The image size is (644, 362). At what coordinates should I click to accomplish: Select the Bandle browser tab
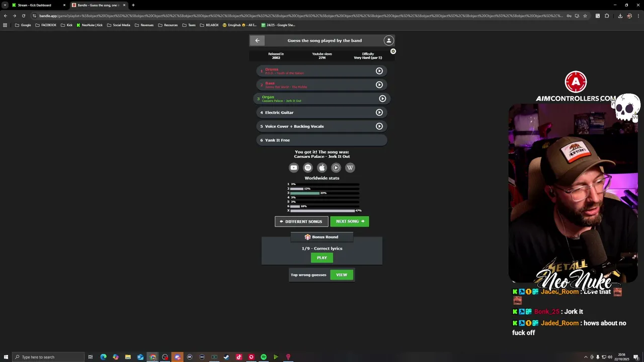click(98, 5)
